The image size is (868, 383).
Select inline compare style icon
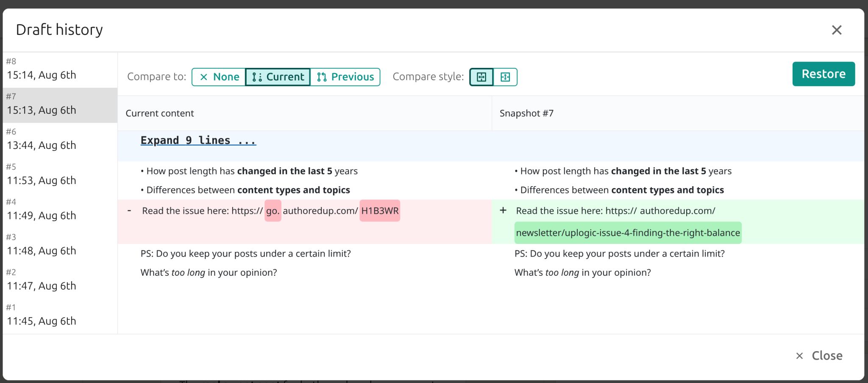(505, 77)
